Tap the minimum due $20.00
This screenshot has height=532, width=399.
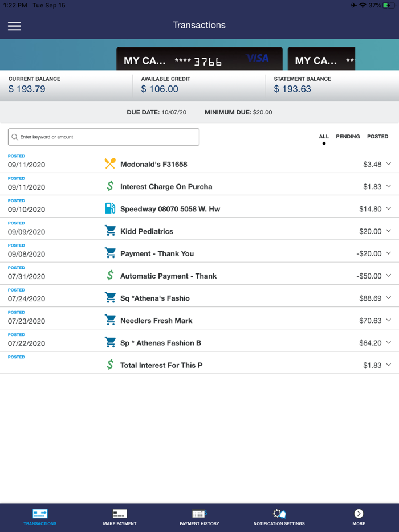tap(263, 112)
